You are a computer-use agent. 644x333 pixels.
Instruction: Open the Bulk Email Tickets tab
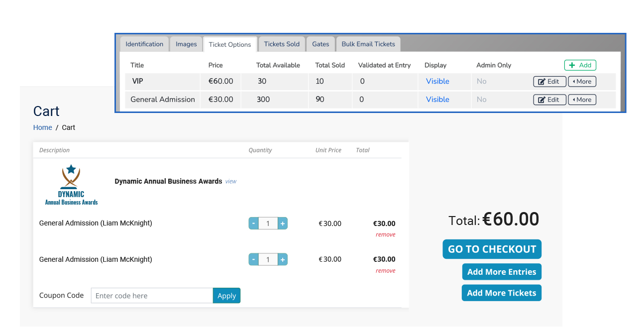pos(368,44)
